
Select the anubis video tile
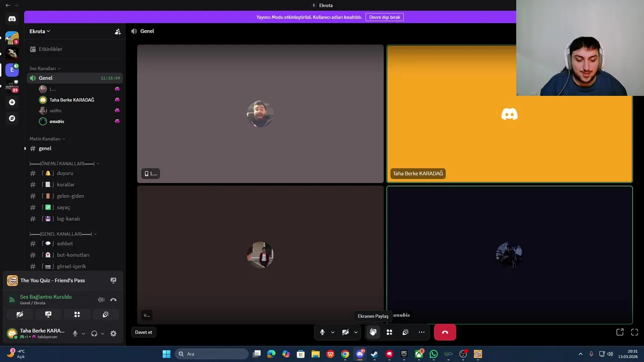pos(509,255)
